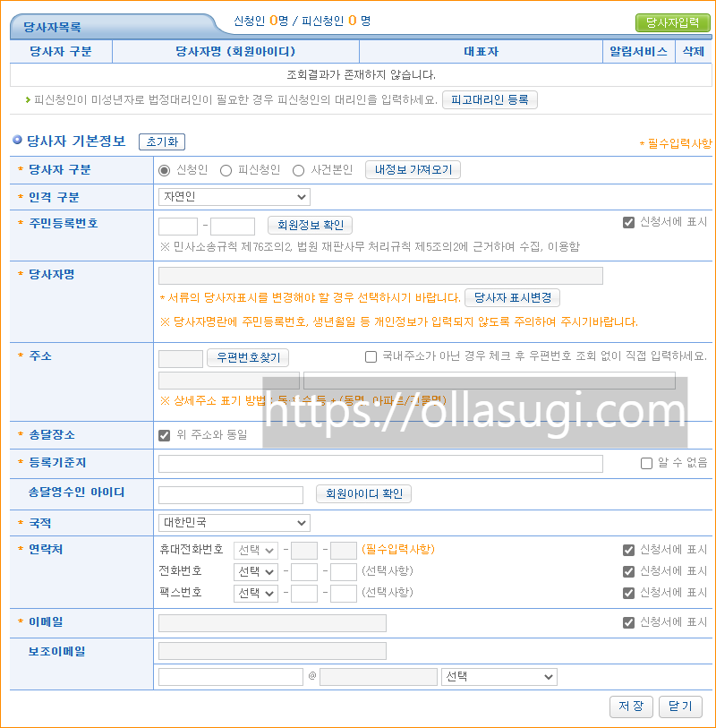Click 회원정보 확인 next to 주민등록번호

click(x=309, y=227)
